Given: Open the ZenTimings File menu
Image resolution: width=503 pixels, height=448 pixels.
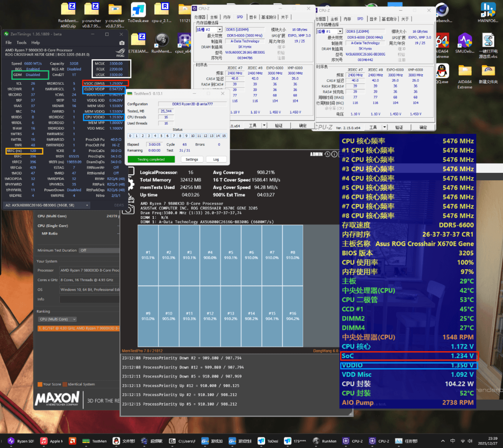Looking at the screenshot, I should (x=8, y=43).
